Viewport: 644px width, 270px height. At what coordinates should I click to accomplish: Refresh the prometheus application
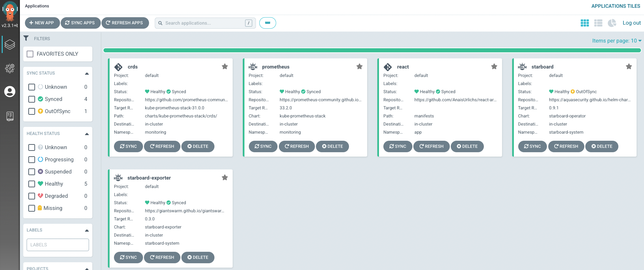[297, 146]
